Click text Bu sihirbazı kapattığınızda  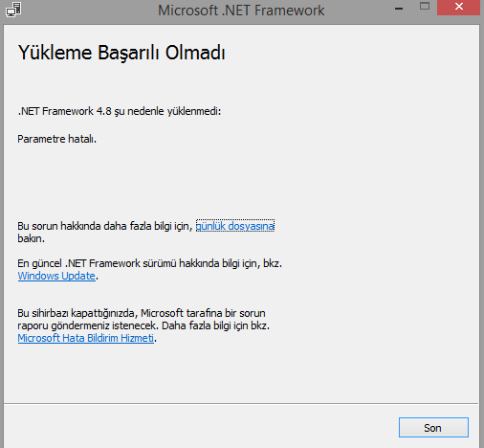(x=77, y=313)
